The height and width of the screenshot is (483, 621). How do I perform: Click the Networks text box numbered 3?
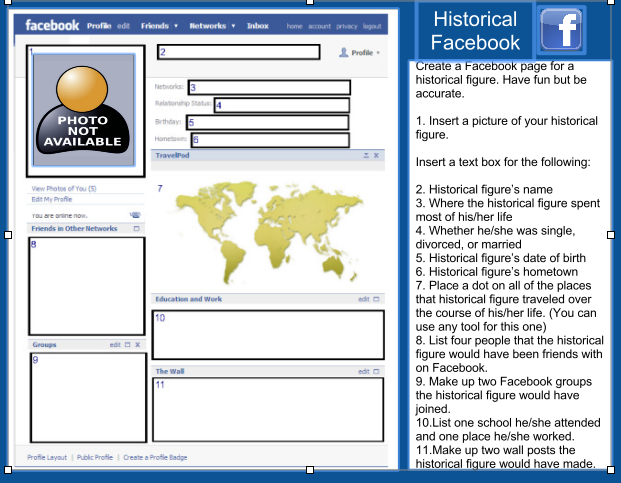[x=269, y=87]
